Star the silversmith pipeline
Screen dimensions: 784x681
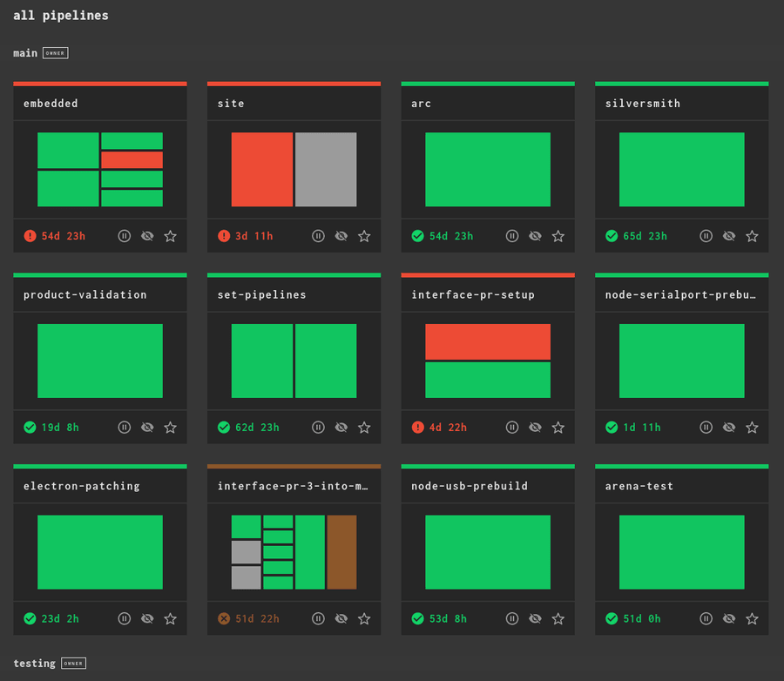(752, 235)
